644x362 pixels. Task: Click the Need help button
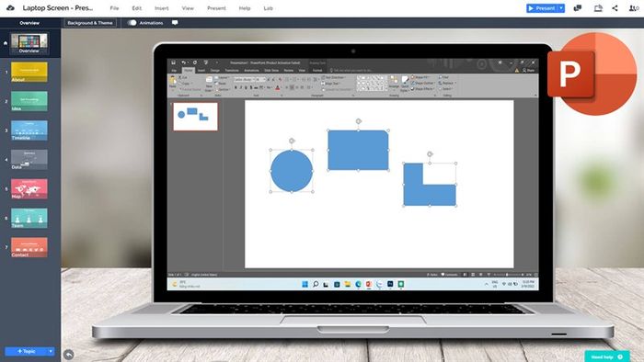point(606,356)
